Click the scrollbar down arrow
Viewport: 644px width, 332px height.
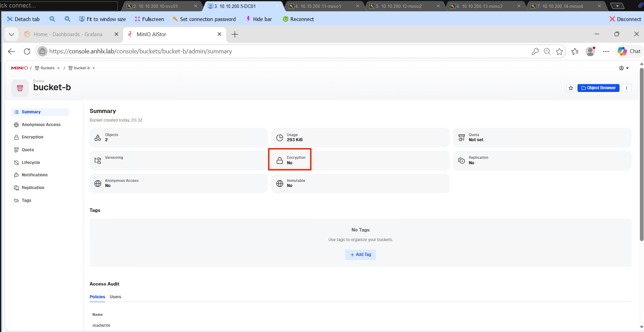(642, 327)
